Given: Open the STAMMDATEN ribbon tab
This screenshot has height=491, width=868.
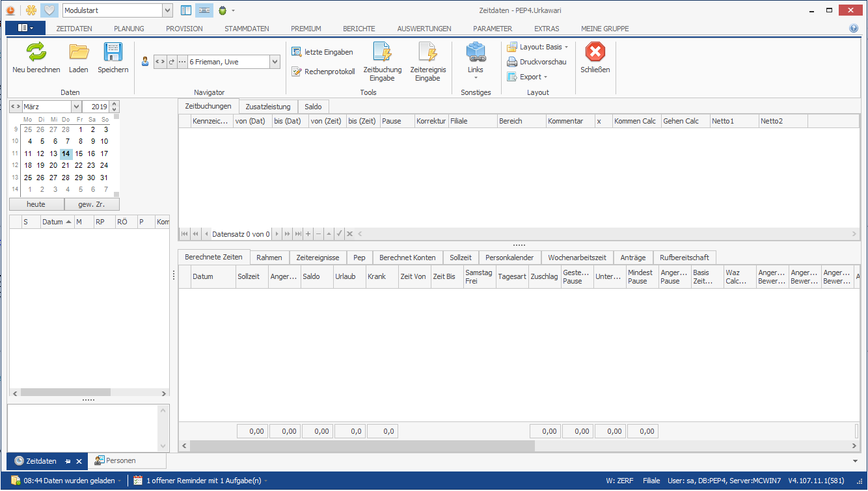Looking at the screenshot, I should pyautogui.click(x=247, y=29).
